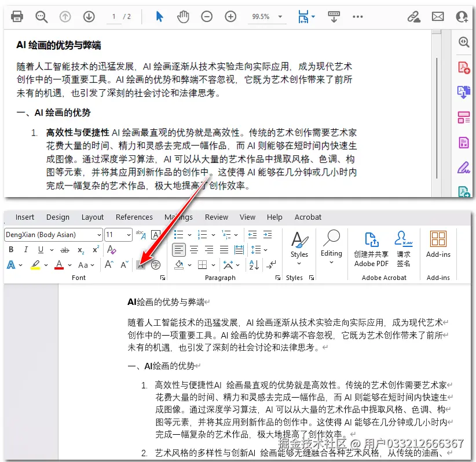
Task: Click the share link cloud icon
Action: coord(414,16)
